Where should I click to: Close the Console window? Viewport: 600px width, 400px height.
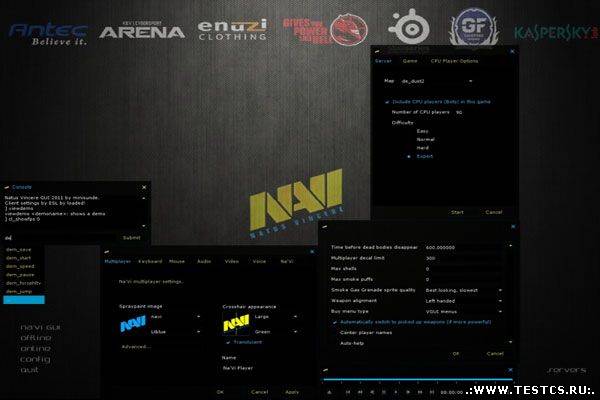coord(144,187)
